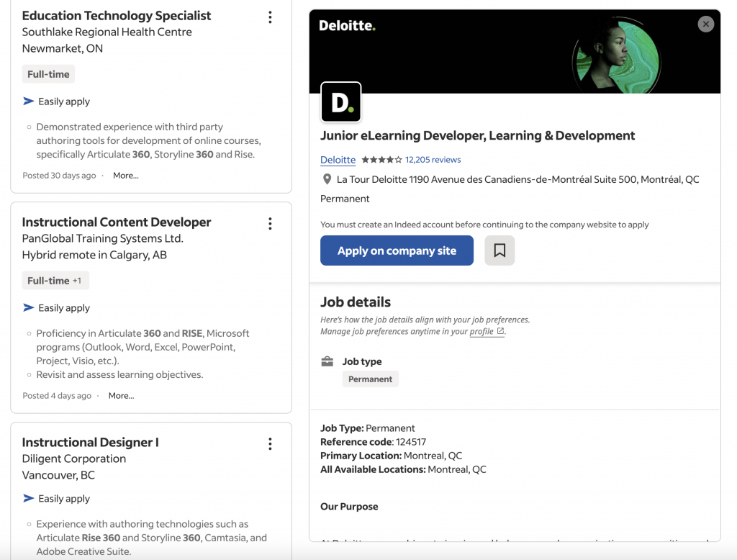Click 'Primary Location: Montreal, QC' line
This screenshot has height=560, width=737.
[x=391, y=456]
